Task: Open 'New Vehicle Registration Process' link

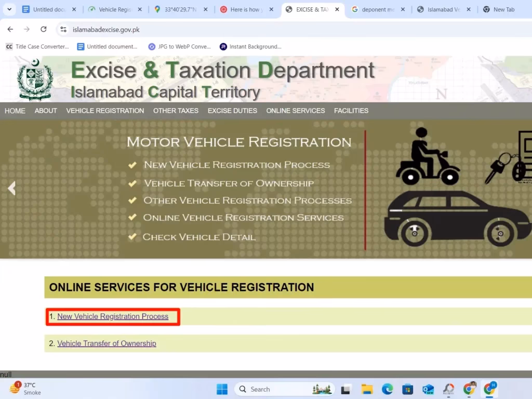Action: 113,316
